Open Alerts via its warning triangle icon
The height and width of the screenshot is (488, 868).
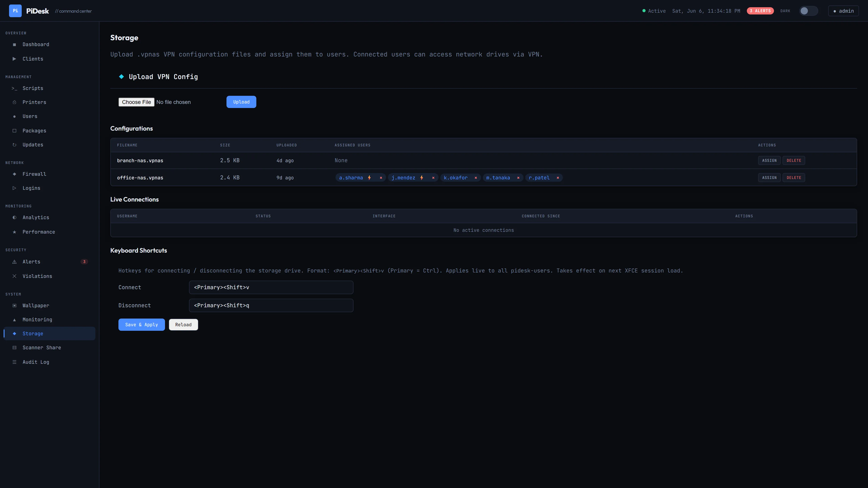pos(14,262)
